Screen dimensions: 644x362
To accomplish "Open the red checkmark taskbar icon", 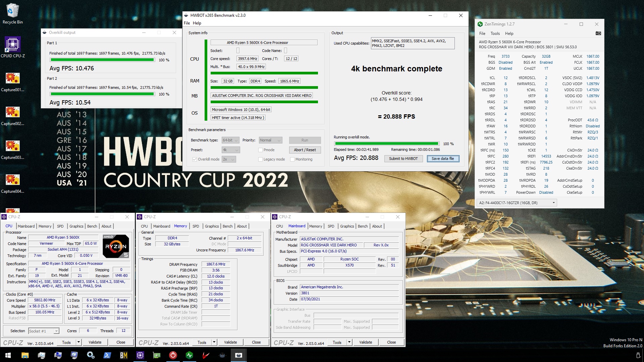I will point(206,355).
